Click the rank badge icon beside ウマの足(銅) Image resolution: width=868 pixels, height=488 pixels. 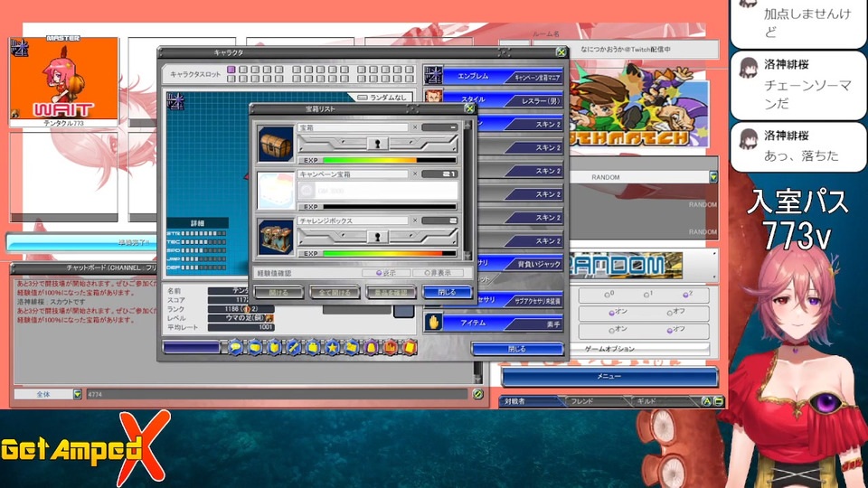coord(269,318)
